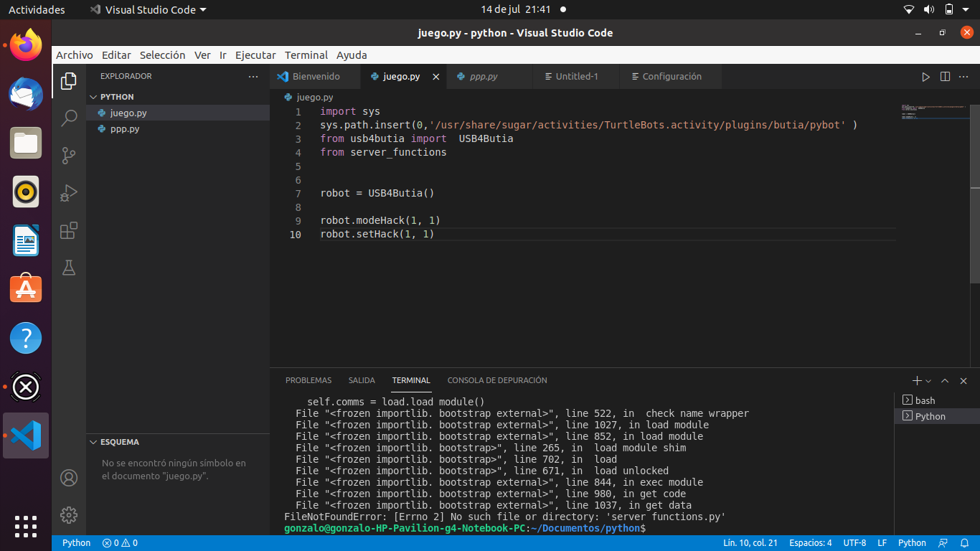This screenshot has width=980, height=551.
Task: Open the Testing flask view
Action: (x=69, y=268)
